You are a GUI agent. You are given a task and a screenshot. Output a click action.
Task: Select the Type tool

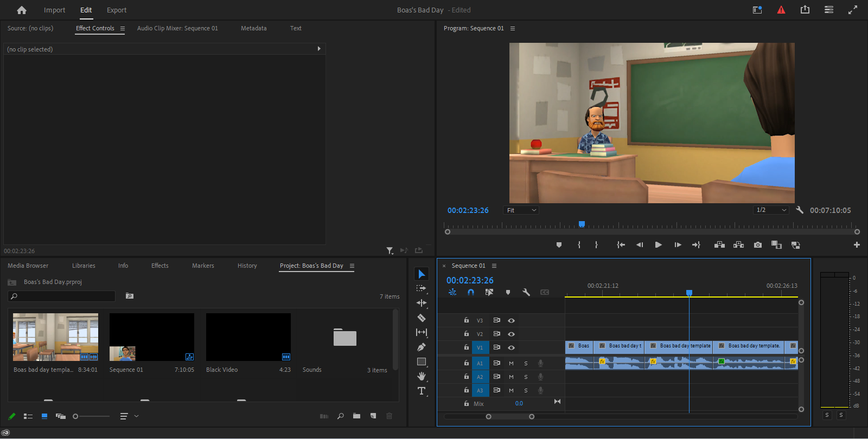(x=422, y=391)
